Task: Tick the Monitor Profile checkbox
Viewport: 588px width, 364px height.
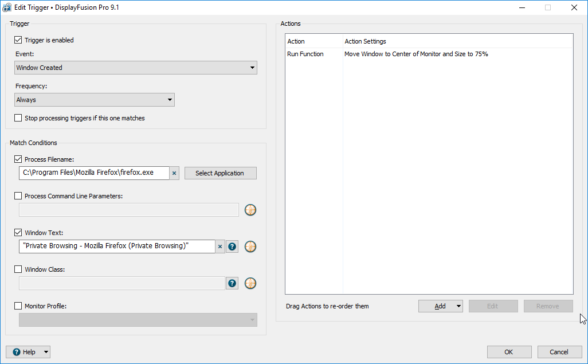Action: click(18, 306)
